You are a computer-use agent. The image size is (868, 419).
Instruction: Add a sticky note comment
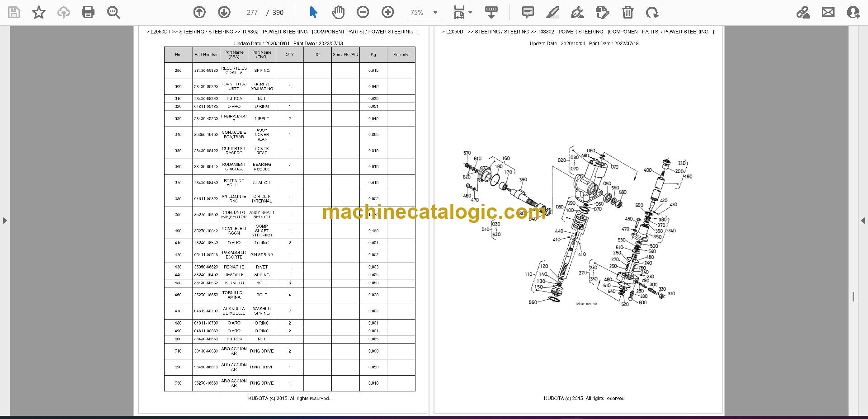coord(528,12)
